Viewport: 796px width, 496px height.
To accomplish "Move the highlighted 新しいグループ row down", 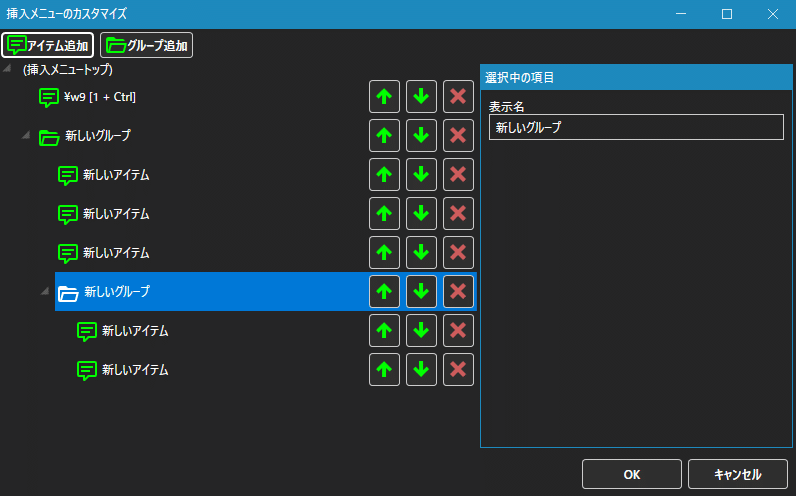I will (x=421, y=291).
